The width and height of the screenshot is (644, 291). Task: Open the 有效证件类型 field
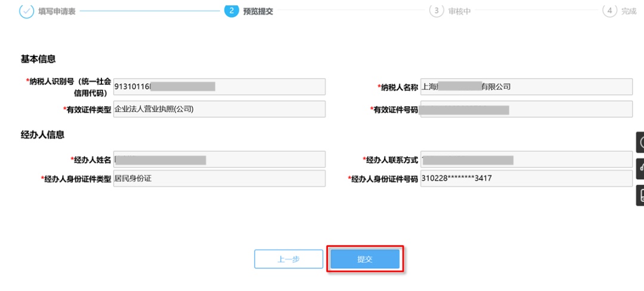[x=219, y=109]
